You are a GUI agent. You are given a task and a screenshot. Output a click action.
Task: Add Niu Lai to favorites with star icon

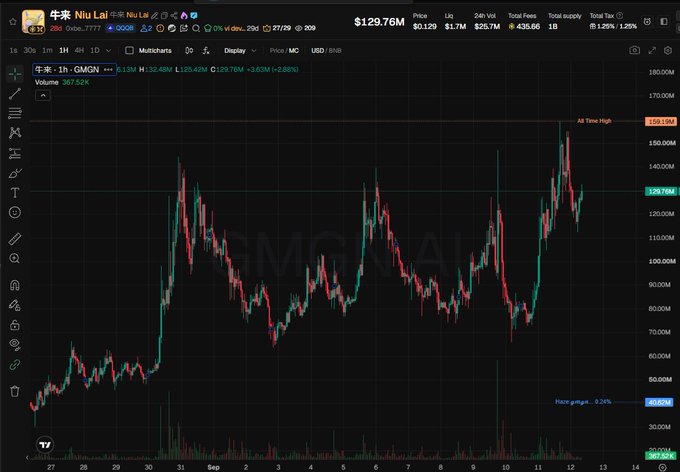(x=13, y=22)
